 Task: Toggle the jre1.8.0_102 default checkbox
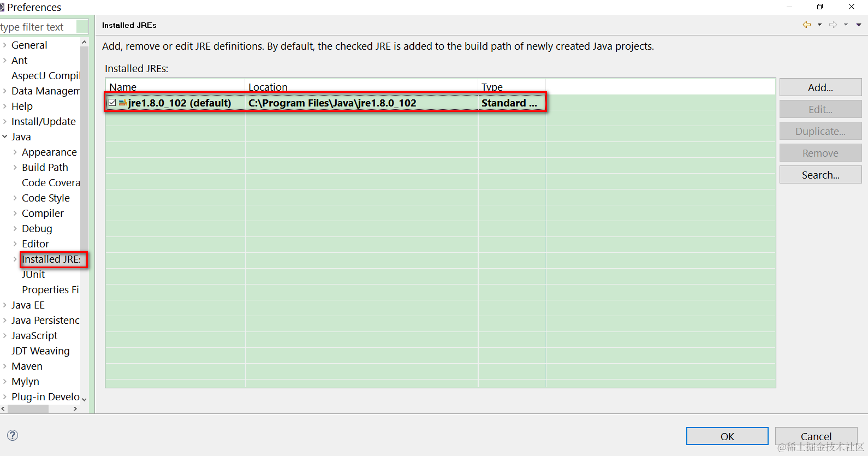pyautogui.click(x=112, y=103)
